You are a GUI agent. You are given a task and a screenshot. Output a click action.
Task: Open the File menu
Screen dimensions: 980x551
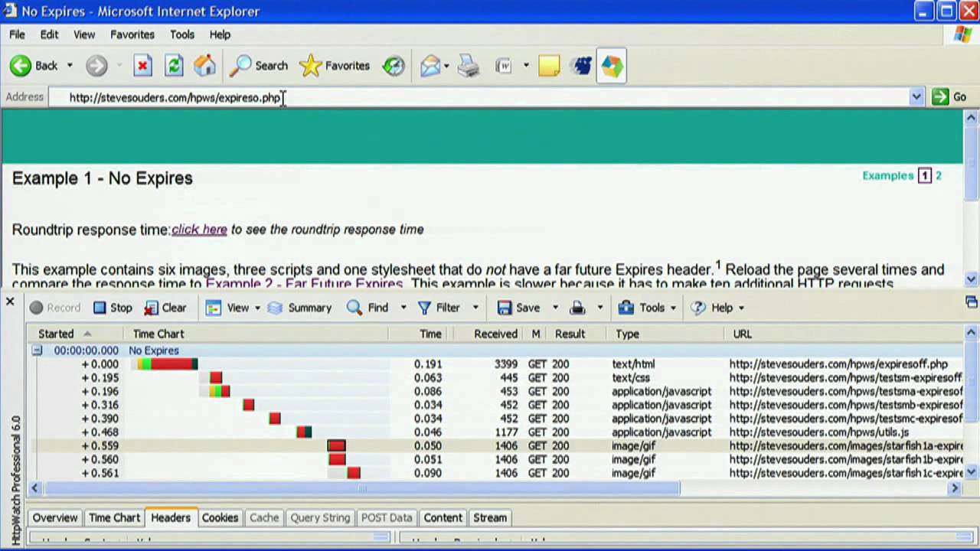tap(17, 34)
